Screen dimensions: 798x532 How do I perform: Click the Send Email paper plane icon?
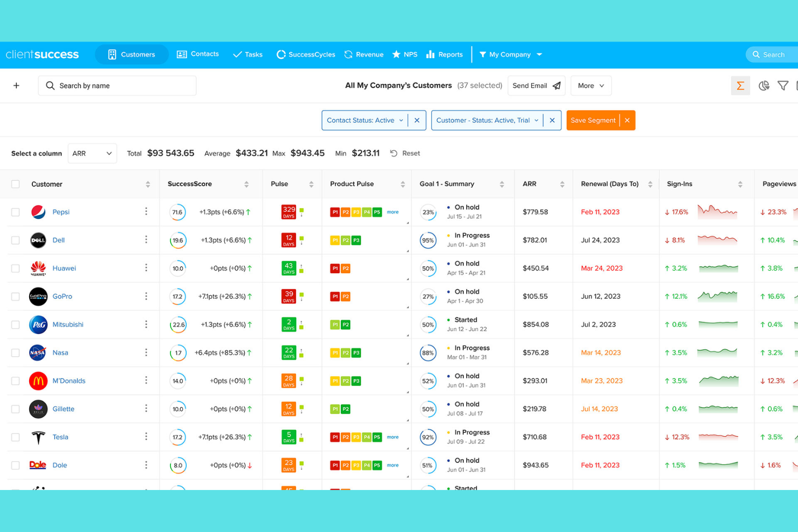556,85
